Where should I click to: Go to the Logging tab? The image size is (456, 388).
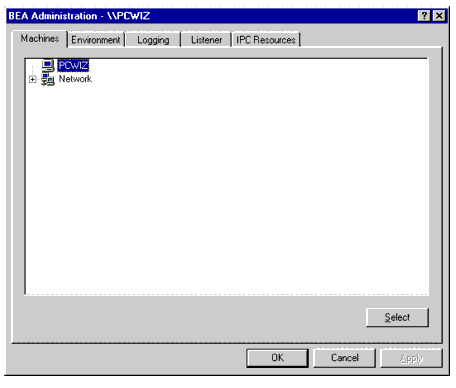tap(153, 40)
